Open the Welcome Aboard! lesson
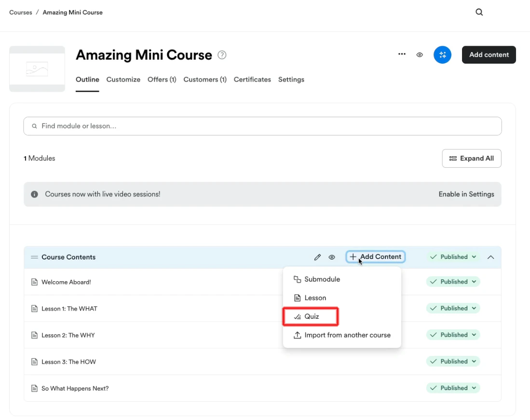530x420 pixels. tap(66, 282)
